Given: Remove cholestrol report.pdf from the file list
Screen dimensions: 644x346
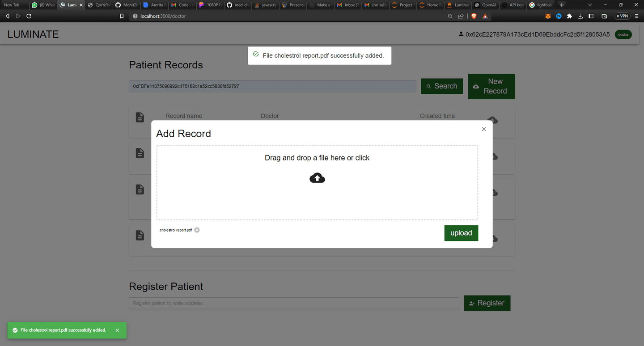Looking at the screenshot, I should (197, 230).
